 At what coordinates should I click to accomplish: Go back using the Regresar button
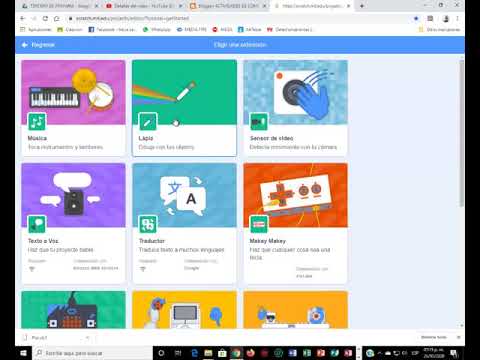[38, 45]
